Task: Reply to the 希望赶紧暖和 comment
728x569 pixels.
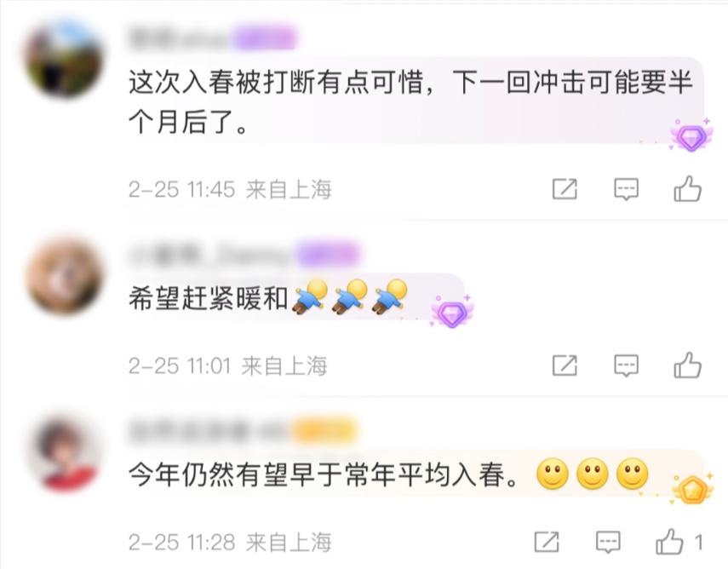Action: 626,365
